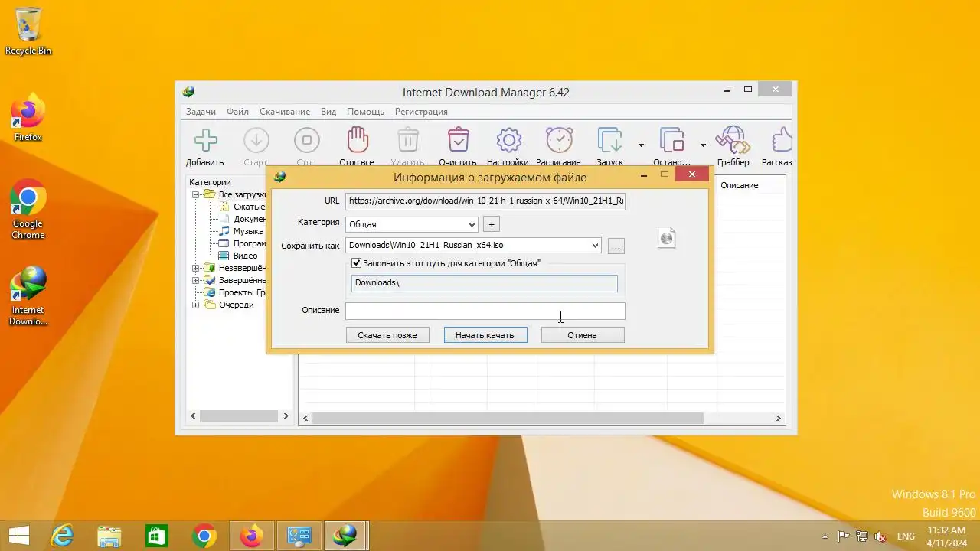Click the plus button to add category
Screen dimensions: 980x551
(x=492, y=224)
